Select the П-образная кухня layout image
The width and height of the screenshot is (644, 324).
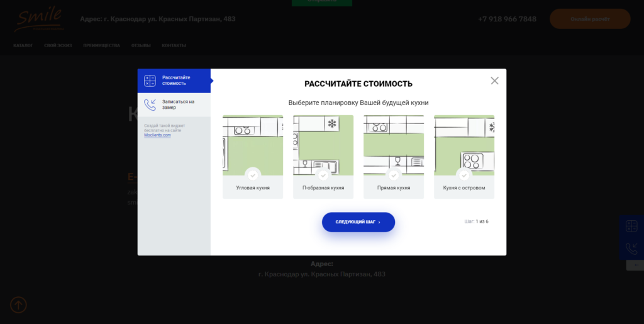click(323, 145)
